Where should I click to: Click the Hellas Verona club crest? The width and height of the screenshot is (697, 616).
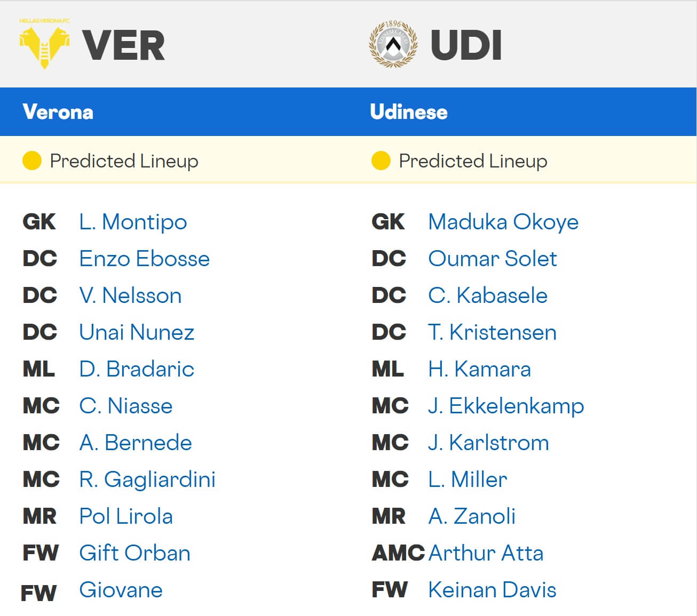45,43
